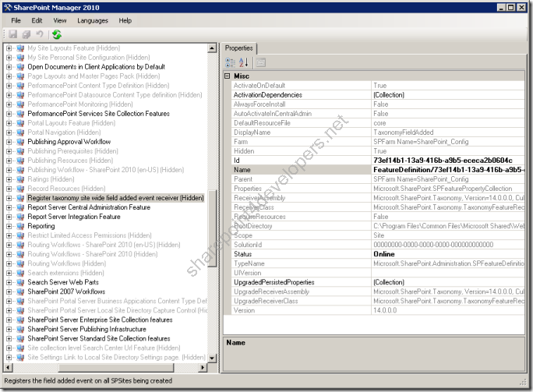Select the Publishing Workflow - SharePoint 2010 (en-US) row
The width and height of the screenshot is (533, 392).
[x=106, y=170]
